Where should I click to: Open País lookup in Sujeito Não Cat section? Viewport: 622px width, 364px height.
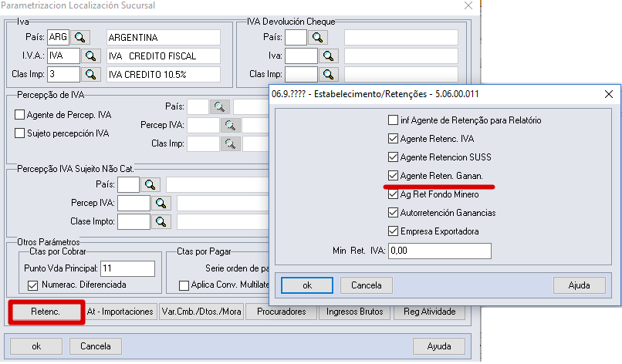(x=150, y=184)
